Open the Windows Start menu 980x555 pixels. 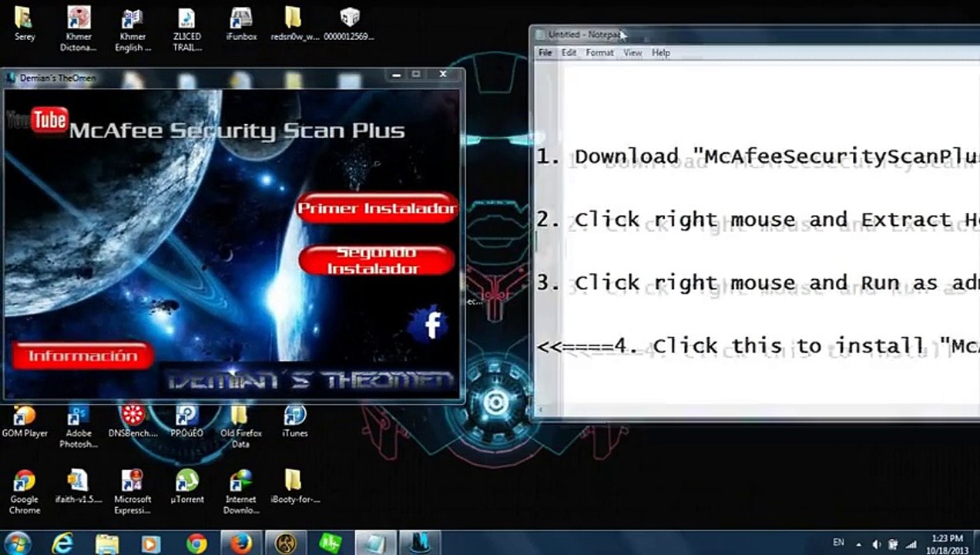(17, 543)
